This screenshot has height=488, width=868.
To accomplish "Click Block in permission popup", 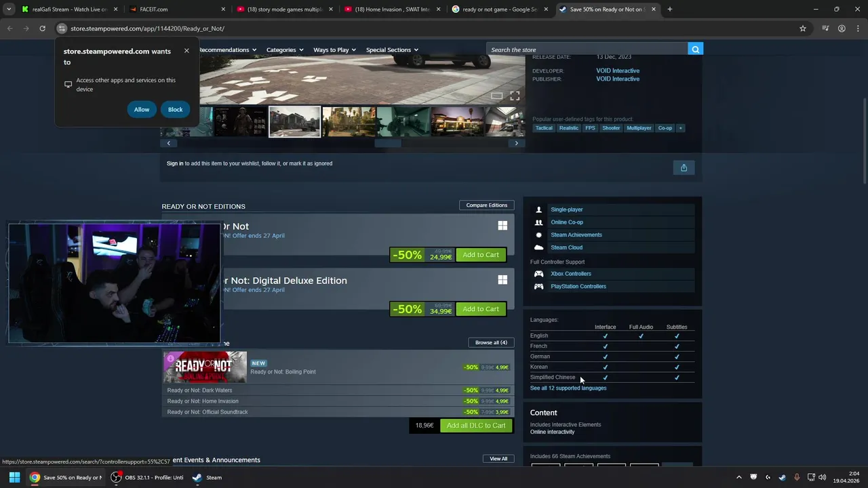I will tap(175, 110).
